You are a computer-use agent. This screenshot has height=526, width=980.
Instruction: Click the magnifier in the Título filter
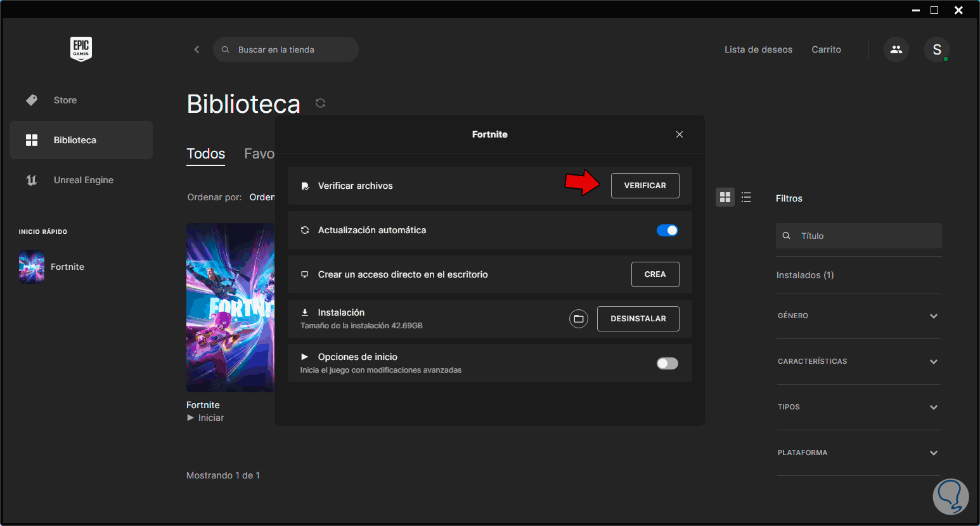[787, 236]
